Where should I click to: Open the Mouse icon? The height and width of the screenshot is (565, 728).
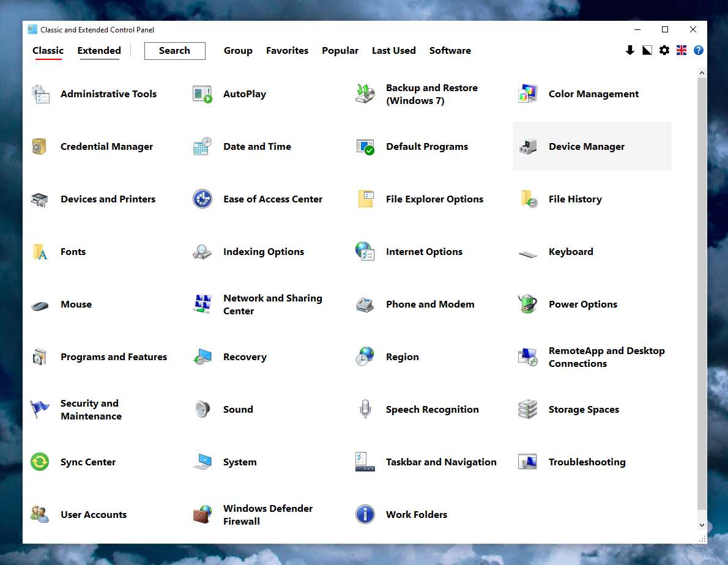click(x=40, y=306)
